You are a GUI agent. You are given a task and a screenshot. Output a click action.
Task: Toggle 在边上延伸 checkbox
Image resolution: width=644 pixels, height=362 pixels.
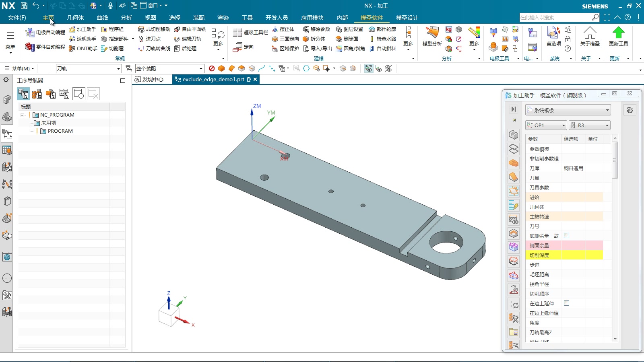click(x=567, y=303)
